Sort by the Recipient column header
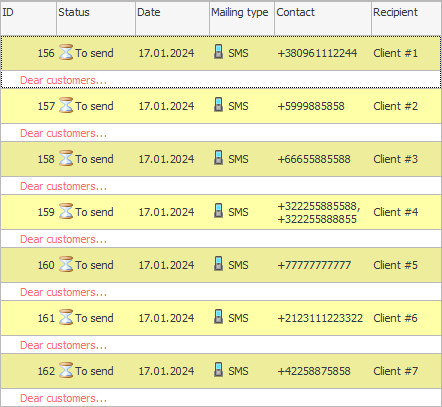The width and height of the screenshot is (442, 407). (x=407, y=18)
